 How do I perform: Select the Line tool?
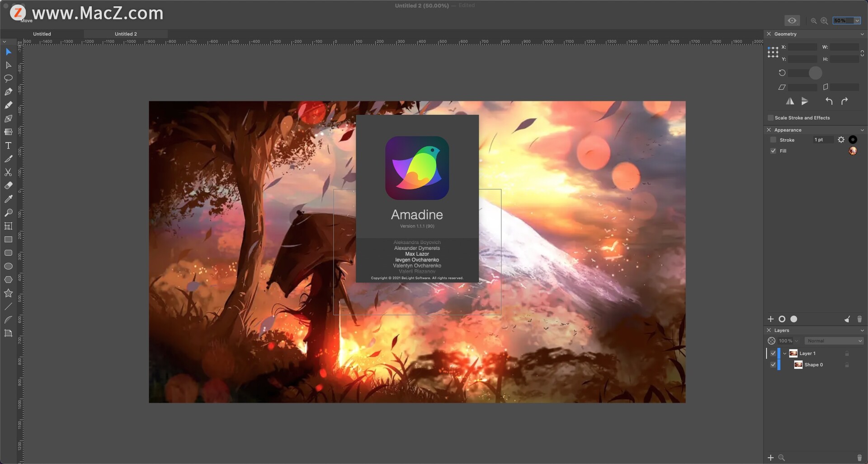8,306
